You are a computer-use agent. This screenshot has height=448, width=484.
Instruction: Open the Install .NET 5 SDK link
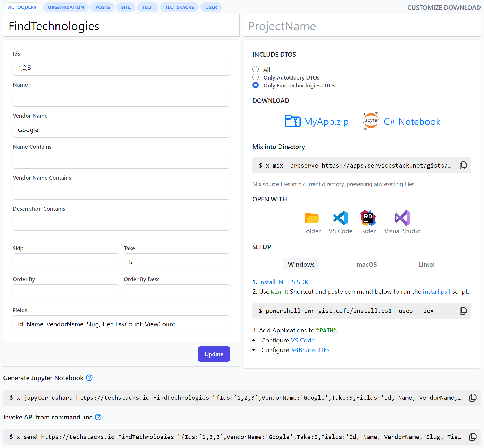click(284, 282)
